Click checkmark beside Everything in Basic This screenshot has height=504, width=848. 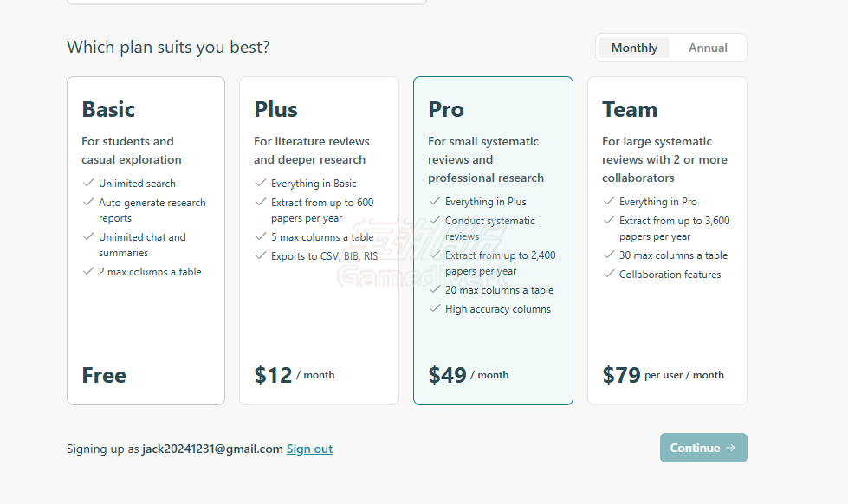(261, 183)
